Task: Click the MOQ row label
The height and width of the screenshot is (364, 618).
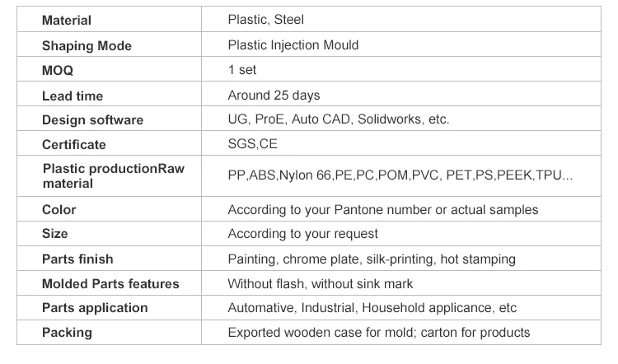Action: point(58,71)
